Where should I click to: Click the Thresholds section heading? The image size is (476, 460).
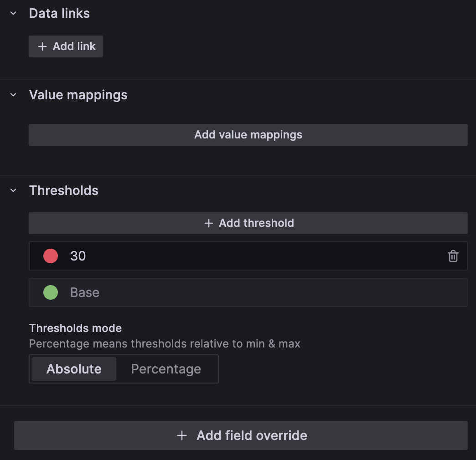click(x=64, y=190)
